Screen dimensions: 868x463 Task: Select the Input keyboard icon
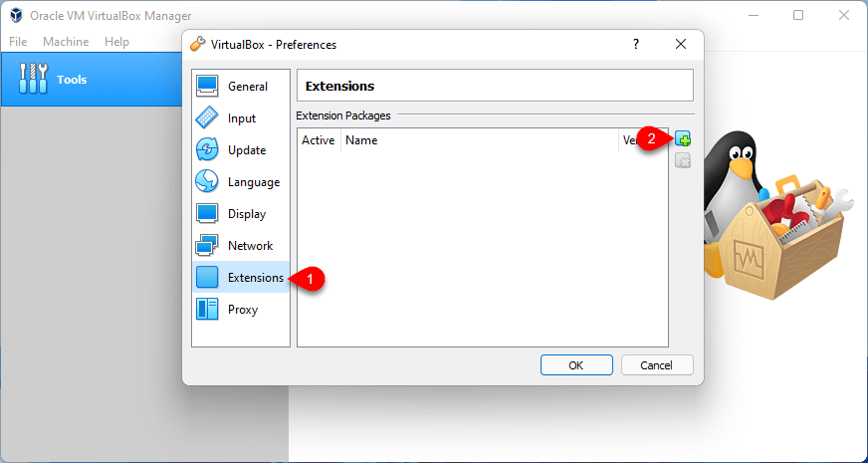pos(208,117)
